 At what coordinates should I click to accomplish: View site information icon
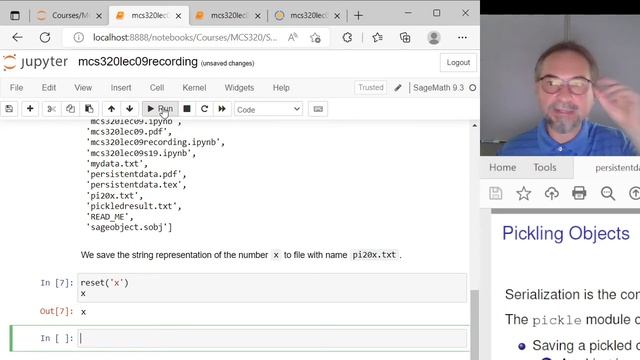(78, 38)
